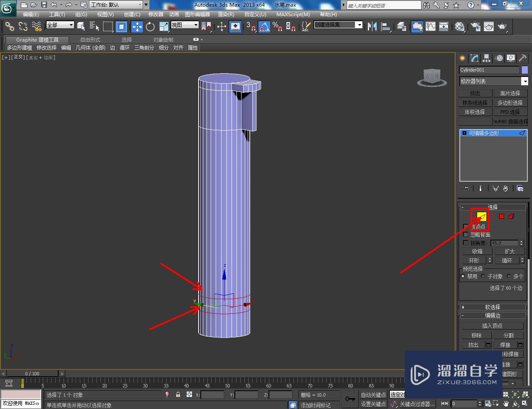Toggle the keyboard shortcut override icon

235,27
